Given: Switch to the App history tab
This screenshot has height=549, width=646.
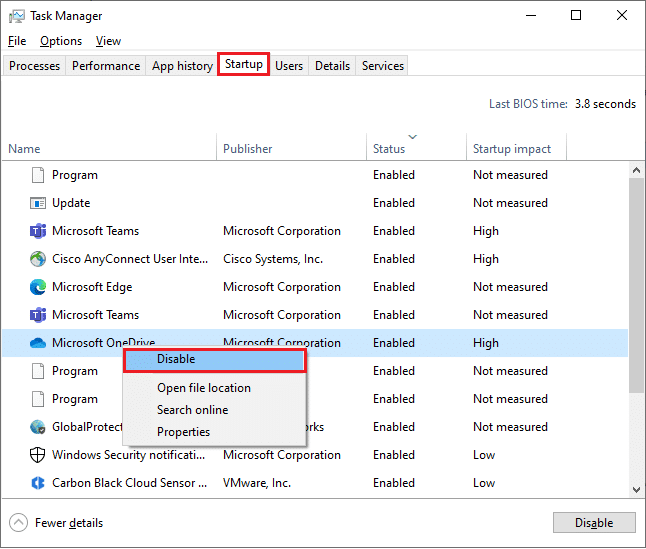Looking at the screenshot, I should click(x=182, y=66).
